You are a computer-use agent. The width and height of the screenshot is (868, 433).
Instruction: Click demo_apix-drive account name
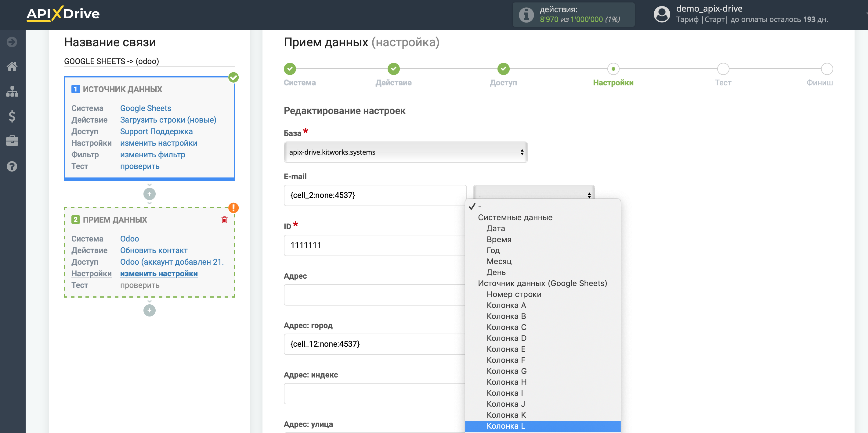(x=709, y=9)
